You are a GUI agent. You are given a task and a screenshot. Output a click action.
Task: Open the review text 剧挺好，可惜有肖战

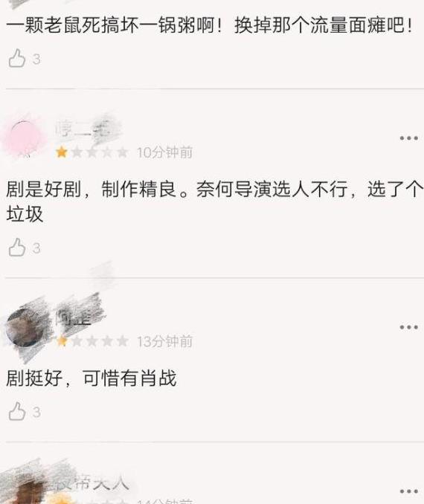pos(91,378)
